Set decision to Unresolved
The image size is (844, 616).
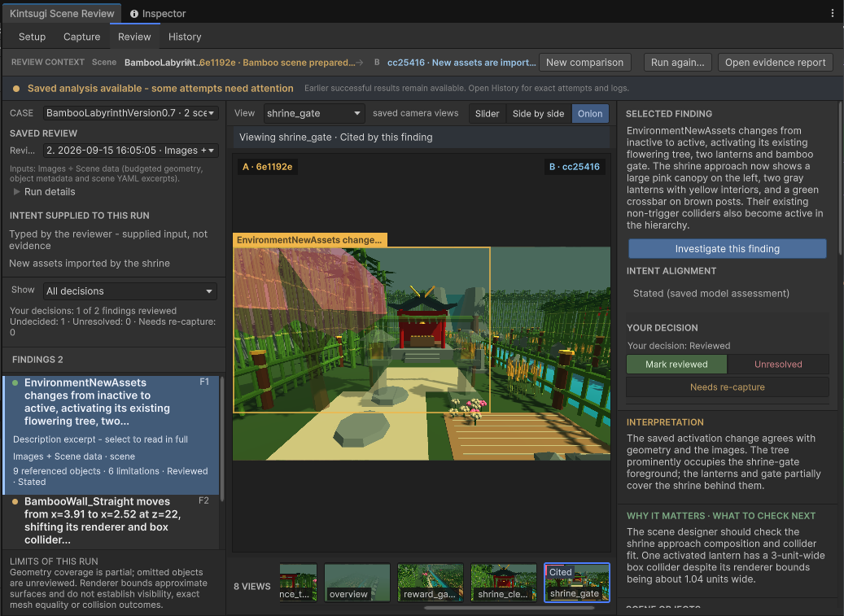tap(778, 365)
